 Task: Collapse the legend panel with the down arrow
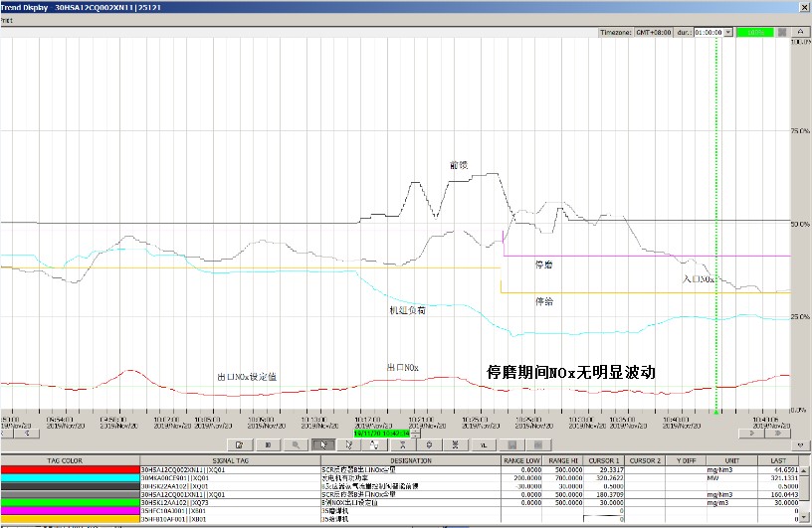[803, 444]
